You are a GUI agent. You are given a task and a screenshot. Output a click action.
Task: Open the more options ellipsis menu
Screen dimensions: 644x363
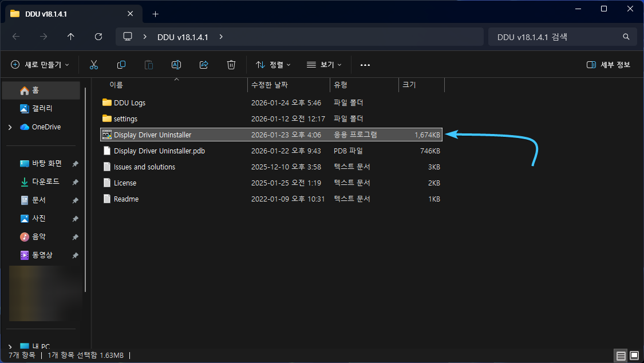tap(365, 65)
